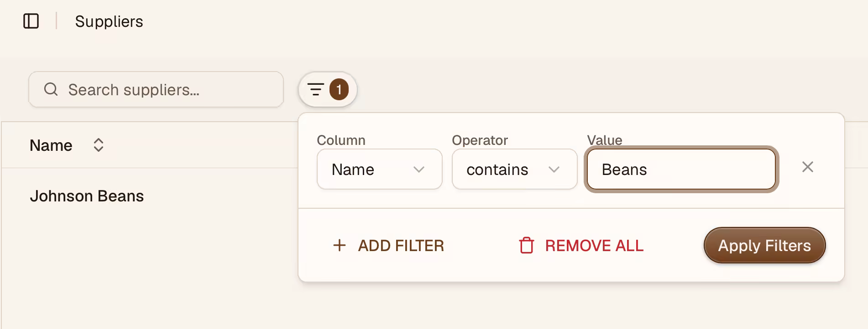Image resolution: width=868 pixels, height=329 pixels.
Task: Click the Suppliers page title
Action: [x=109, y=21]
